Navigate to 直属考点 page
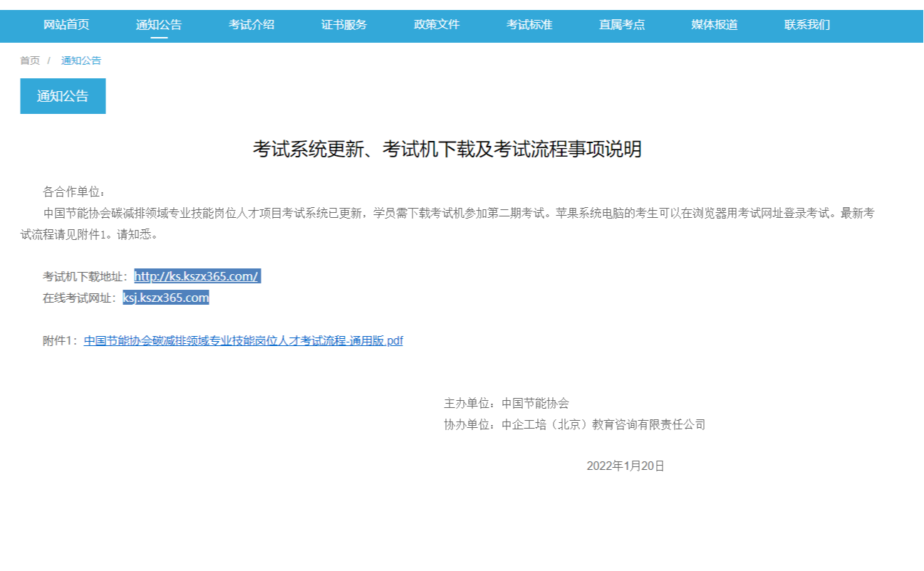This screenshot has width=924, height=571. 622,25
